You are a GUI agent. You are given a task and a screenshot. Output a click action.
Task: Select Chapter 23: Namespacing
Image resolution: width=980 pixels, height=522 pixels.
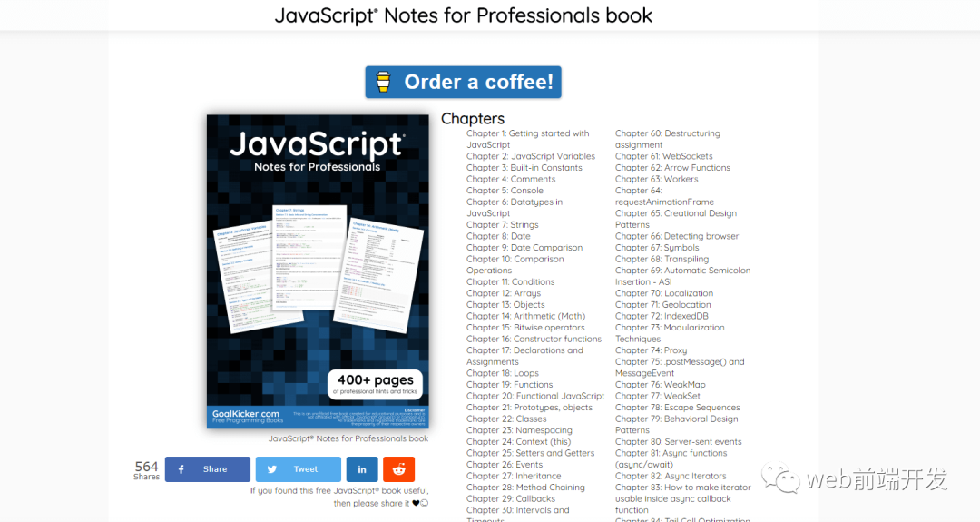(519, 430)
